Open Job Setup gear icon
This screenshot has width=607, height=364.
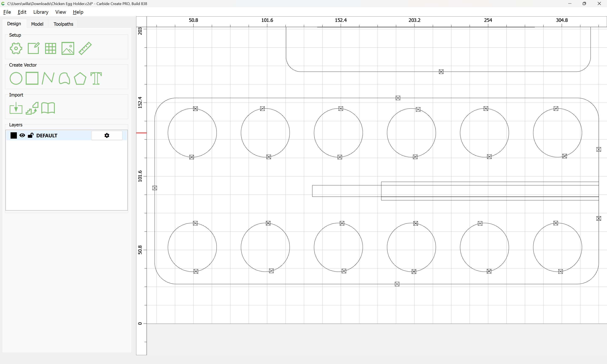coord(16,48)
